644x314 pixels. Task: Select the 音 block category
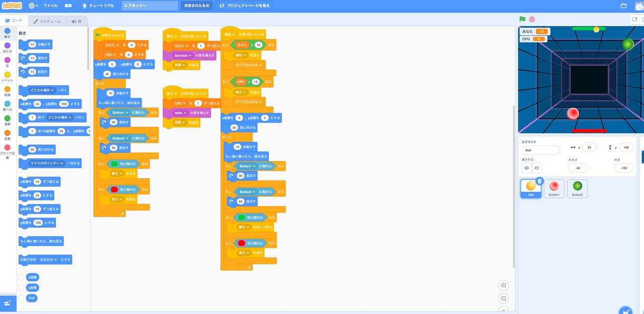pos(7,62)
